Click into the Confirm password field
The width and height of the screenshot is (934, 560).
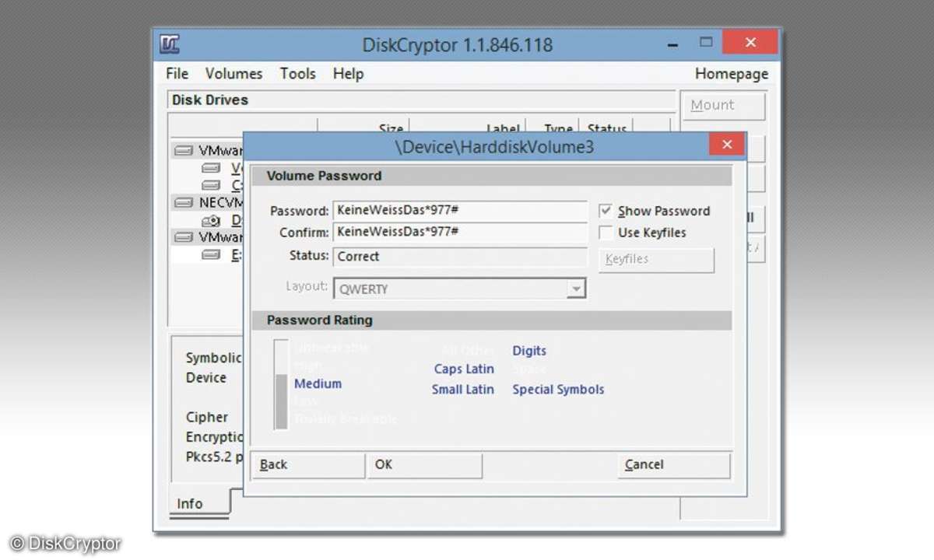click(x=459, y=233)
